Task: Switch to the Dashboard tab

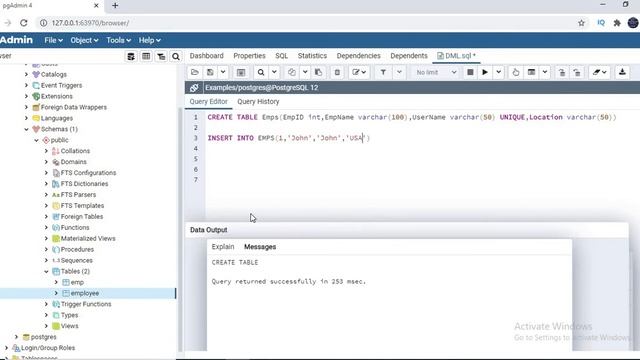Action: [x=207, y=56]
